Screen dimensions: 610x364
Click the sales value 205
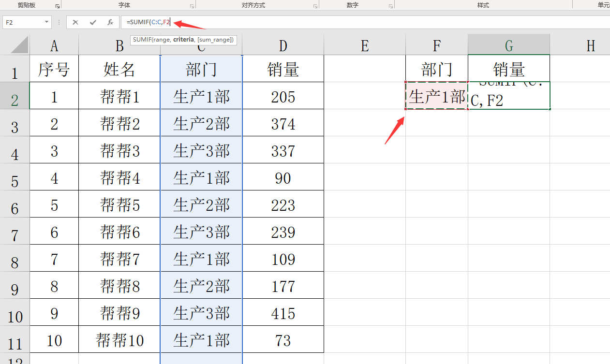(x=283, y=96)
